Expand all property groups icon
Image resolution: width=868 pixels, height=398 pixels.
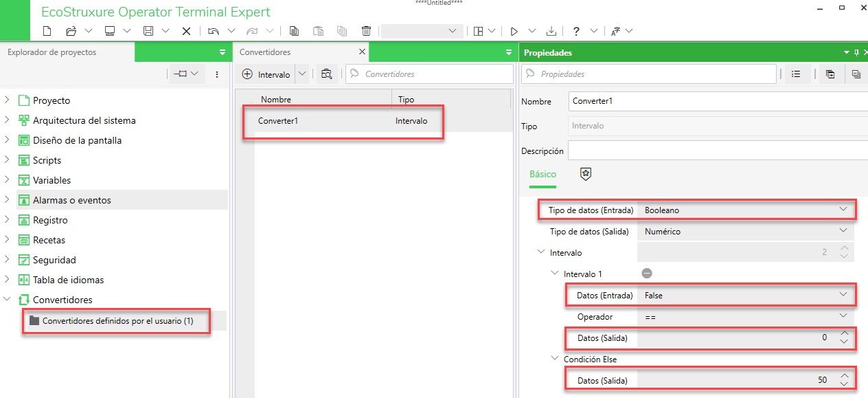pyautogui.click(x=830, y=74)
